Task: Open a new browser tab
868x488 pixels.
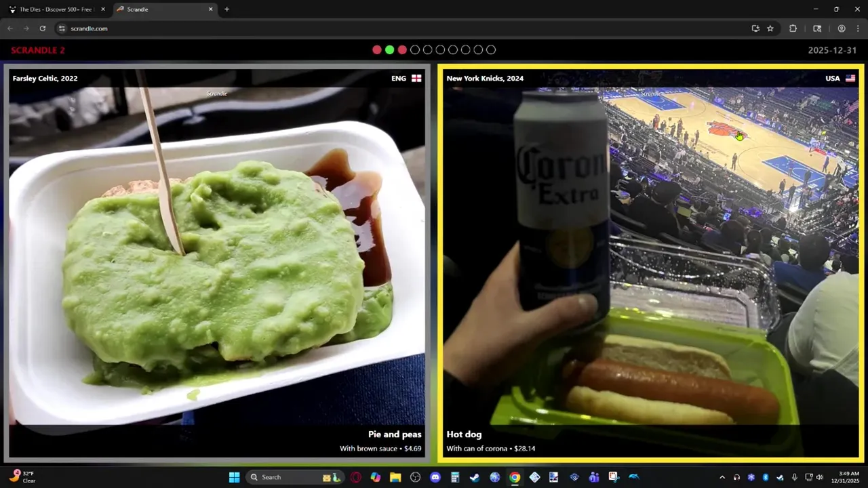Action: point(226,9)
